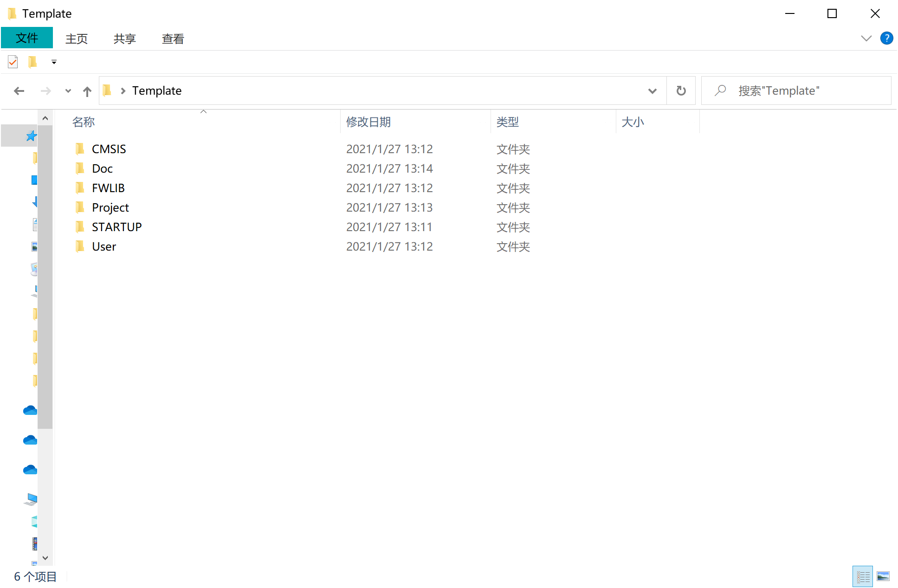Screen dimensions: 898x588
Task: Sort by the 名称 column header
Action: 84,122
